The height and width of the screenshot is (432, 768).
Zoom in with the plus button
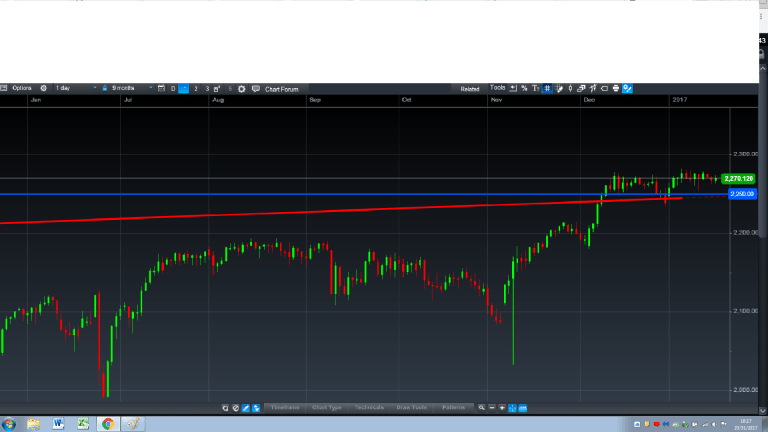(x=502, y=408)
